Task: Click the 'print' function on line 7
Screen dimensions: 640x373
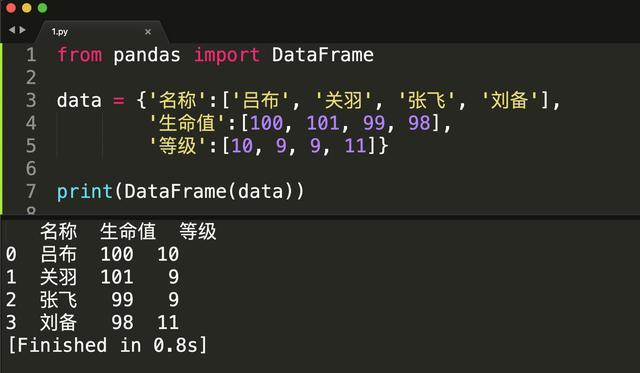Action: pyautogui.click(x=85, y=191)
